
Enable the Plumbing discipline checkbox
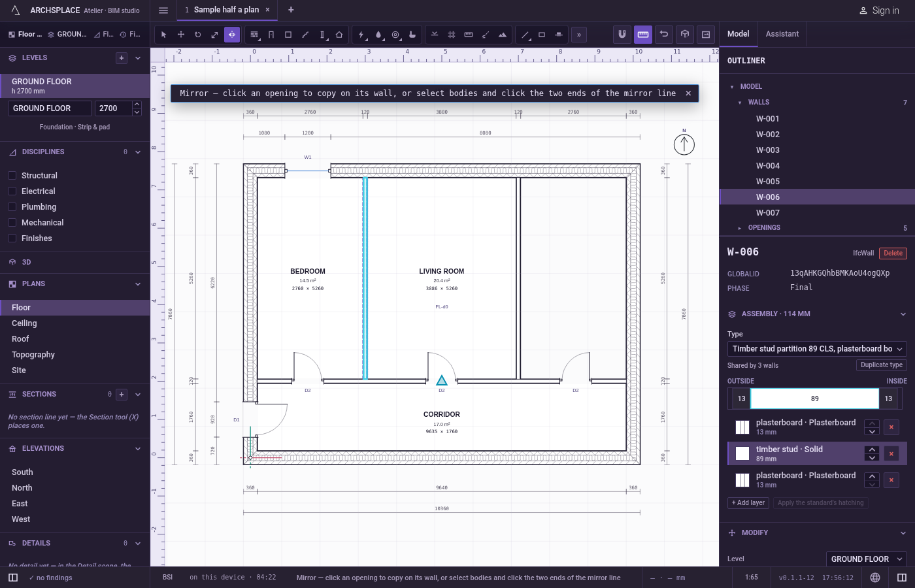[12, 207]
